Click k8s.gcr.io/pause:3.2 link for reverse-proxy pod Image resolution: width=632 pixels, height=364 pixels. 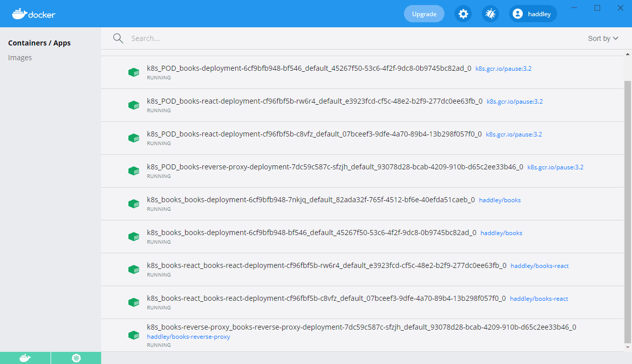point(555,167)
